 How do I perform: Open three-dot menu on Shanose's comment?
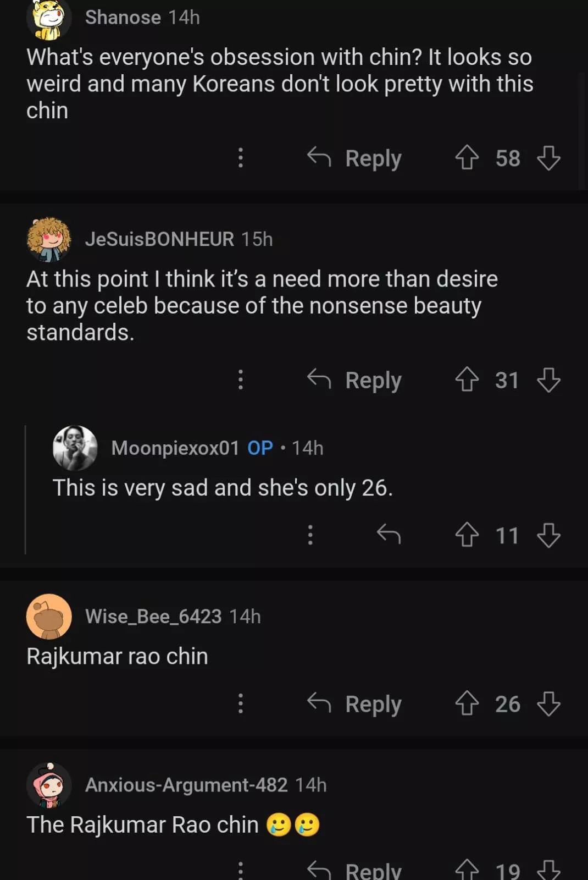240,158
